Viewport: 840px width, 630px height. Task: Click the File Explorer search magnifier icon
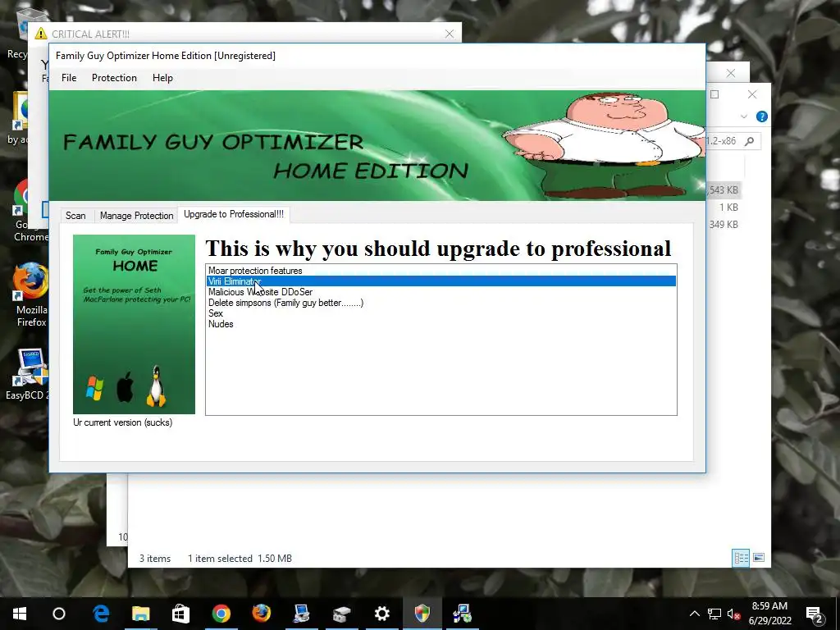click(x=750, y=141)
